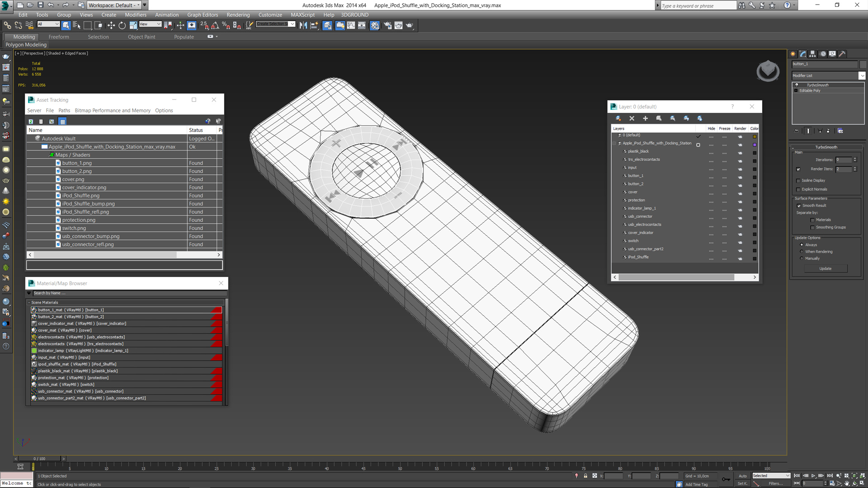This screenshot has height=488, width=868.
Task: Click the ViewCube in the viewport
Action: tap(768, 71)
